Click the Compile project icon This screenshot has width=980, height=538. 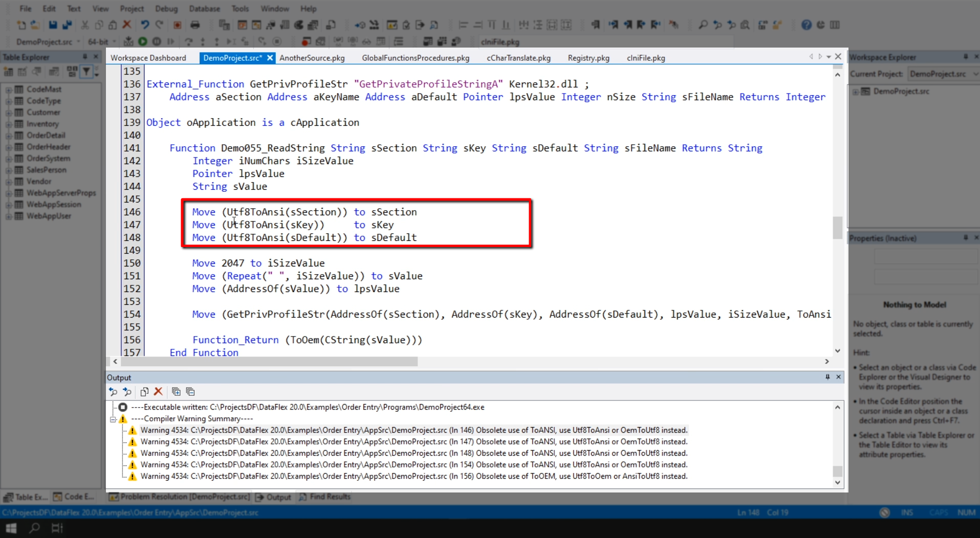128,41
